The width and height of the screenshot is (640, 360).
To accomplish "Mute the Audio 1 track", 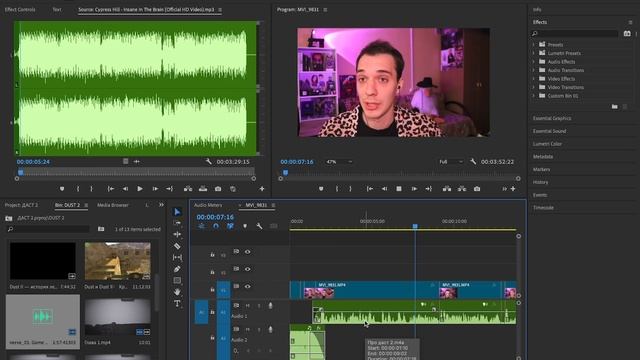I will pos(247,305).
